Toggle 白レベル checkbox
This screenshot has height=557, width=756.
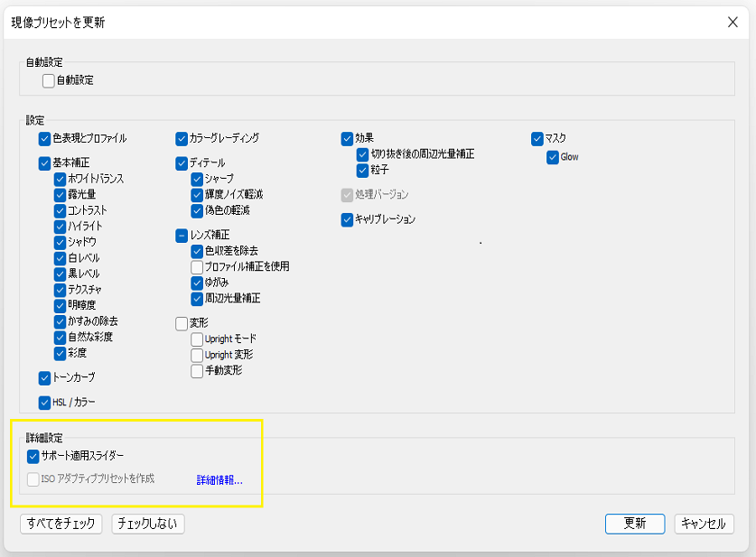click(60, 258)
